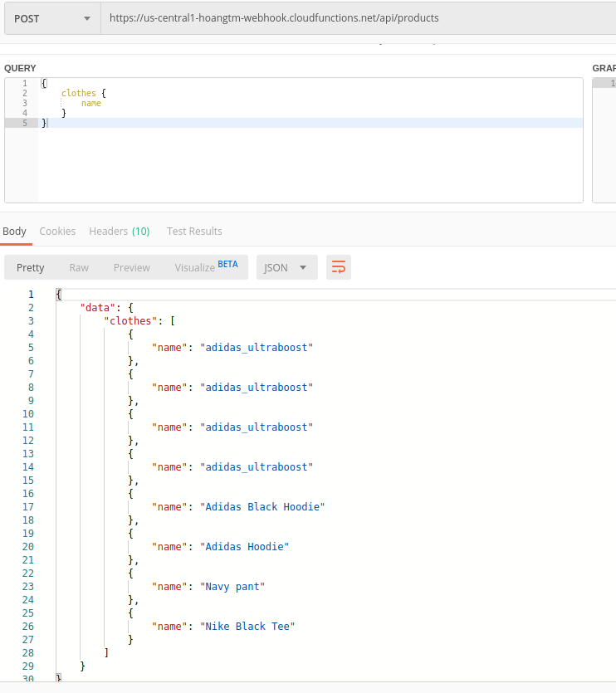Open the JSON format dropdown
The width and height of the screenshot is (616, 693).
(x=286, y=267)
